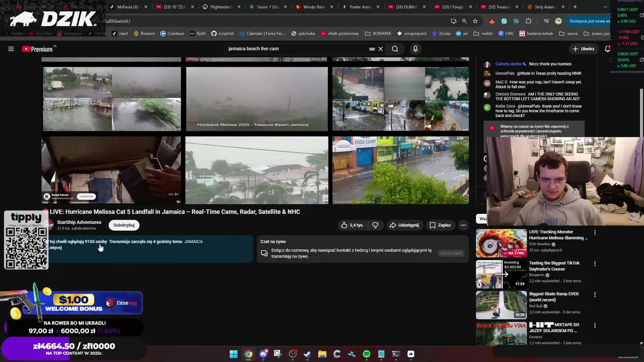This screenshot has width=644, height=362.
Task: Open the Binance bookmark
Action: pos(144,34)
